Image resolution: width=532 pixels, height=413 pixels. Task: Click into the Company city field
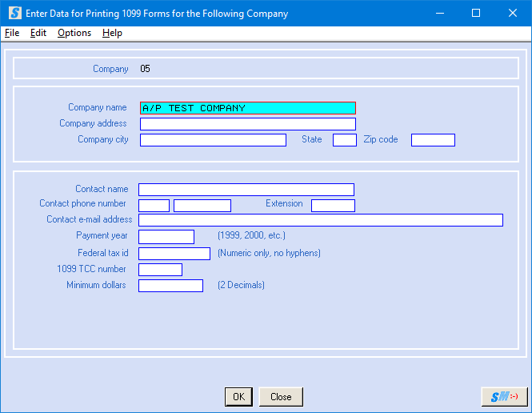(213, 140)
